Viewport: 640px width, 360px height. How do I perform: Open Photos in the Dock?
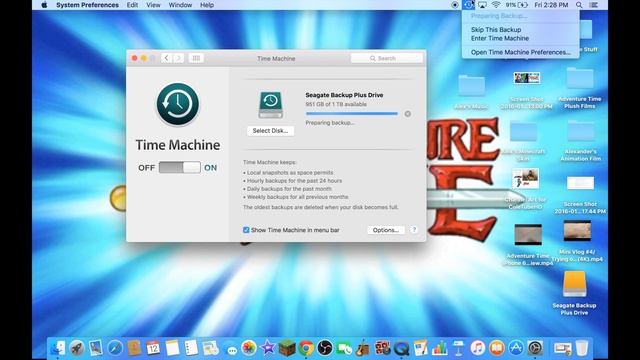[249, 348]
